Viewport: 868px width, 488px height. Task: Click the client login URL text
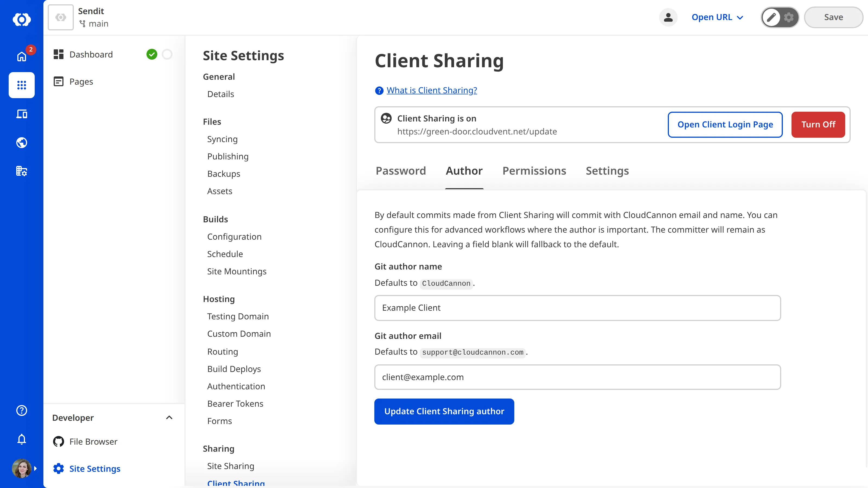pos(477,132)
